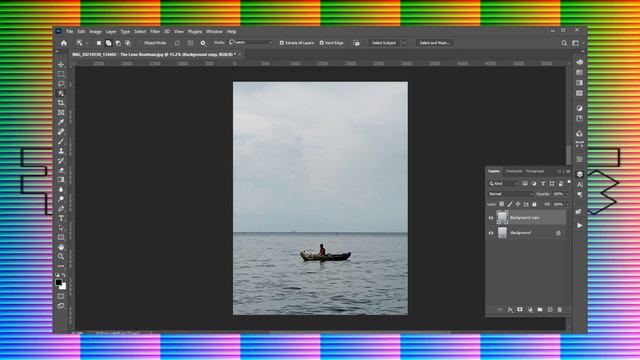Toggle Lock transparent pixels
Screen dimensions: 640x360
click(502, 204)
